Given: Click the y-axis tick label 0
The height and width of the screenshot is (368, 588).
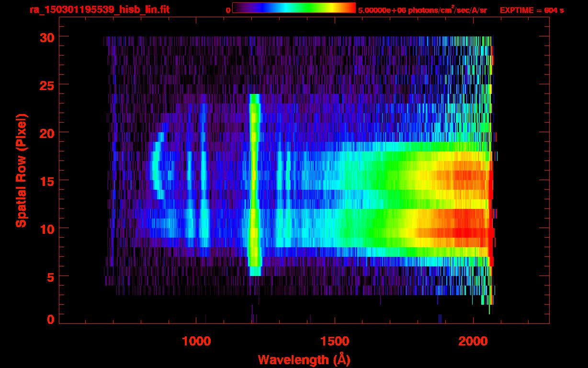Looking at the screenshot, I should 50,319.
